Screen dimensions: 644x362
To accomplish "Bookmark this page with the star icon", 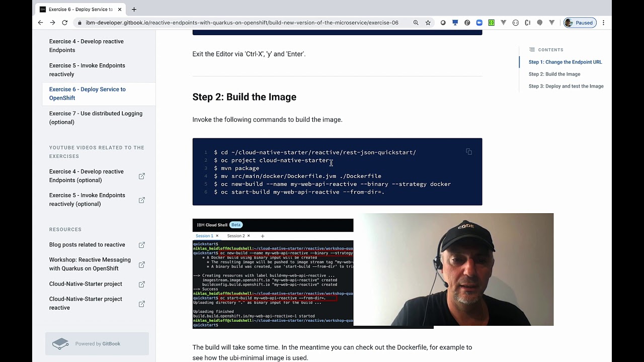I will click(x=428, y=23).
